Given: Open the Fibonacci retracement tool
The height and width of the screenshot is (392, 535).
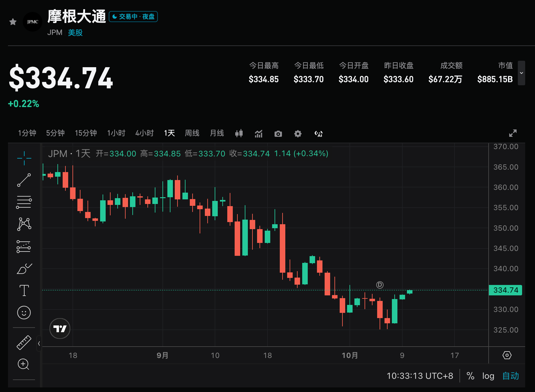Looking at the screenshot, I should tap(24, 202).
